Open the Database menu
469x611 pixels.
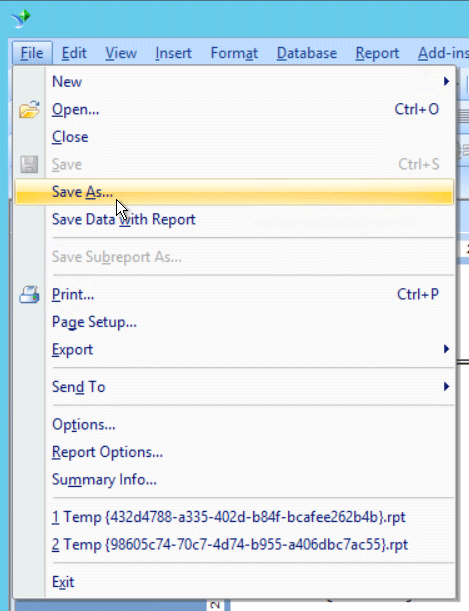(x=307, y=53)
